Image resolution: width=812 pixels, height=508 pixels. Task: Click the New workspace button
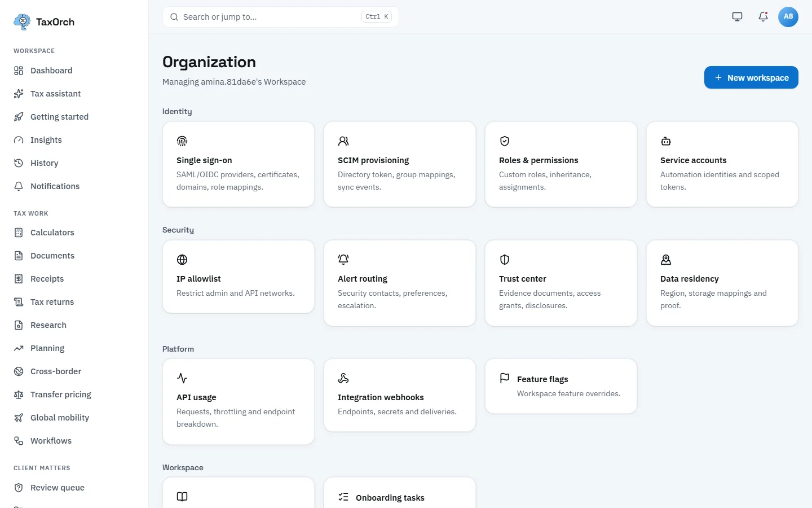(x=751, y=77)
